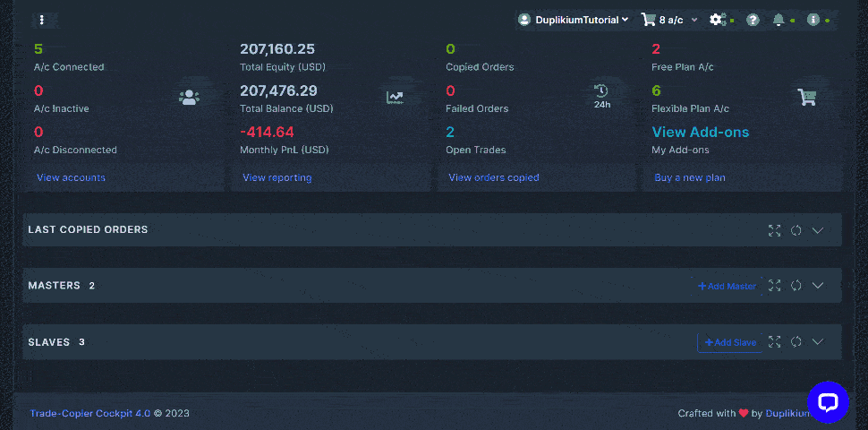Open the DuplikiumTutorial user dropdown
Viewport: 868px width, 430px height.
click(574, 20)
